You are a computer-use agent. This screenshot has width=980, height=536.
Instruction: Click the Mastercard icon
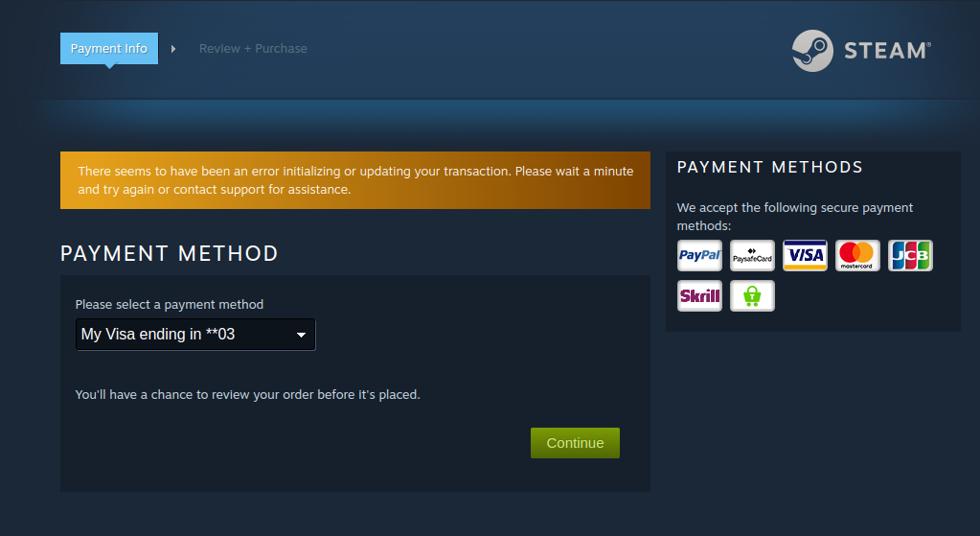pyautogui.click(x=857, y=255)
